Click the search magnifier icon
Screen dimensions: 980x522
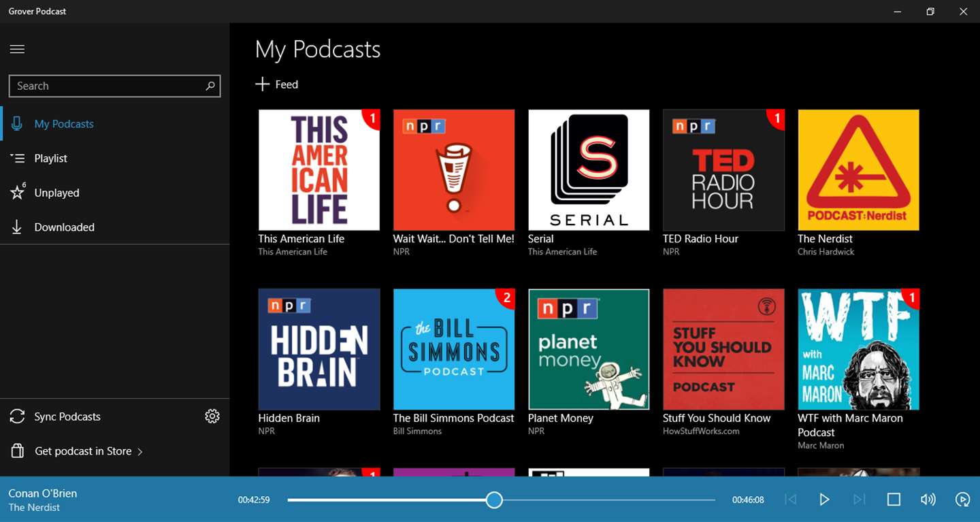point(210,86)
